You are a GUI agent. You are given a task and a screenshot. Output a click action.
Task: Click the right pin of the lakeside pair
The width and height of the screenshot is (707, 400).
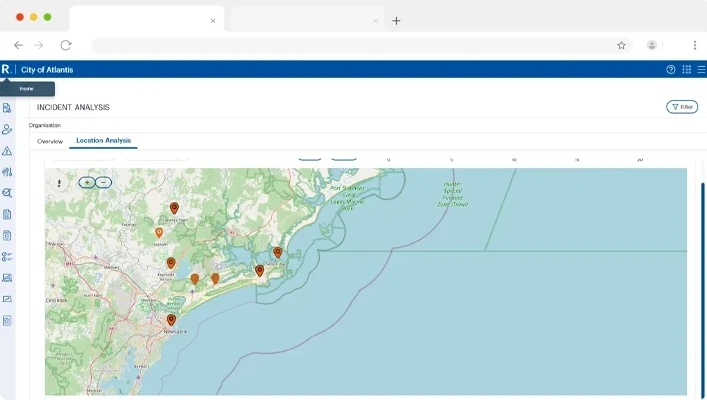point(216,279)
